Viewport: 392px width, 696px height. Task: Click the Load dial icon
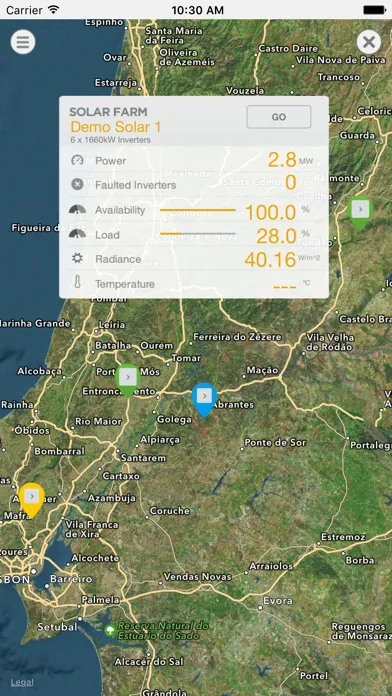tap(77, 233)
